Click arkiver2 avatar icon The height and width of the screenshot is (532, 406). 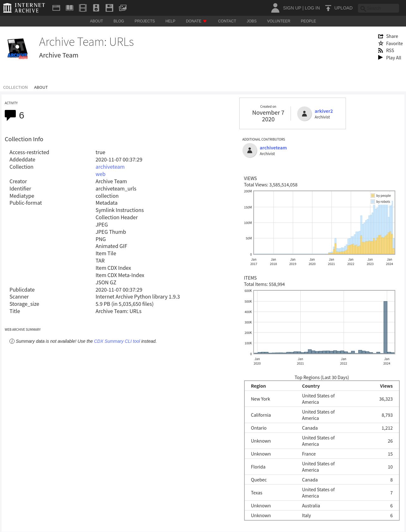click(304, 114)
